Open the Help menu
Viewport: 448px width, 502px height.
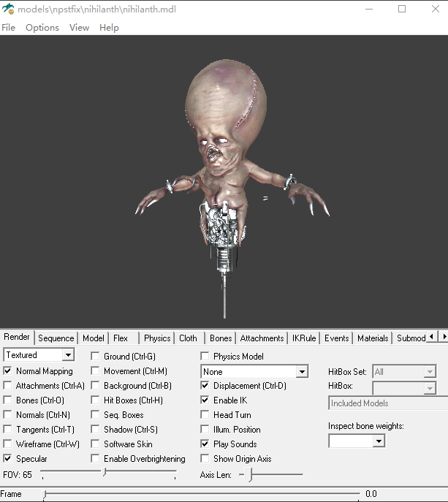click(109, 28)
